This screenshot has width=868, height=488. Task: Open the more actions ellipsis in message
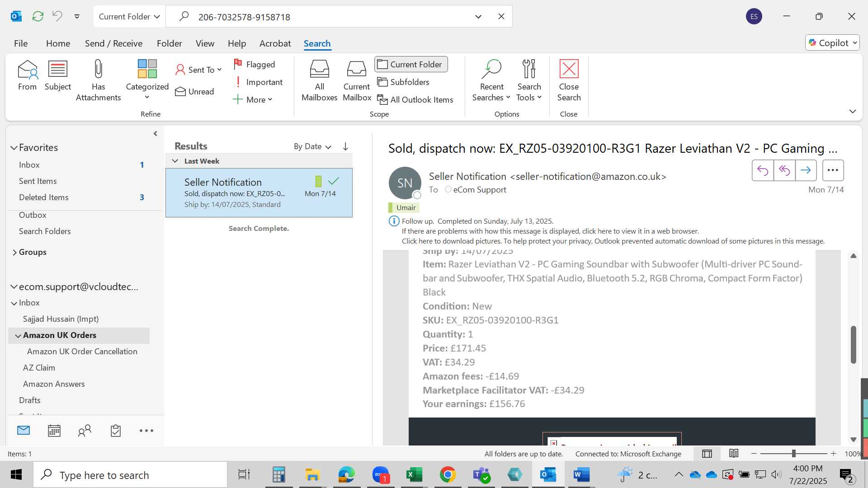click(x=833, y=170)
